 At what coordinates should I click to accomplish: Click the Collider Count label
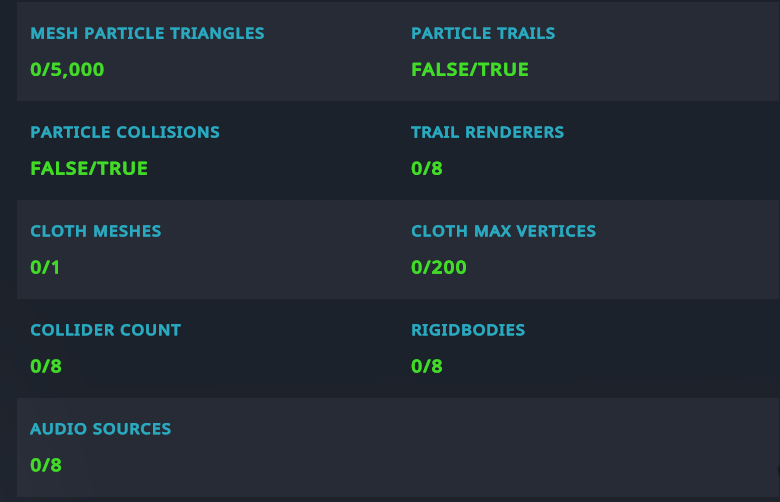[x=105, y=330]
